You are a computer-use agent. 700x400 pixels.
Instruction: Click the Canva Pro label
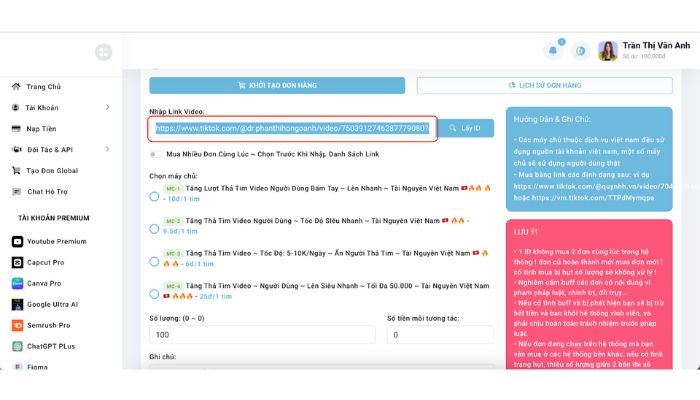(x=44, y=283)
